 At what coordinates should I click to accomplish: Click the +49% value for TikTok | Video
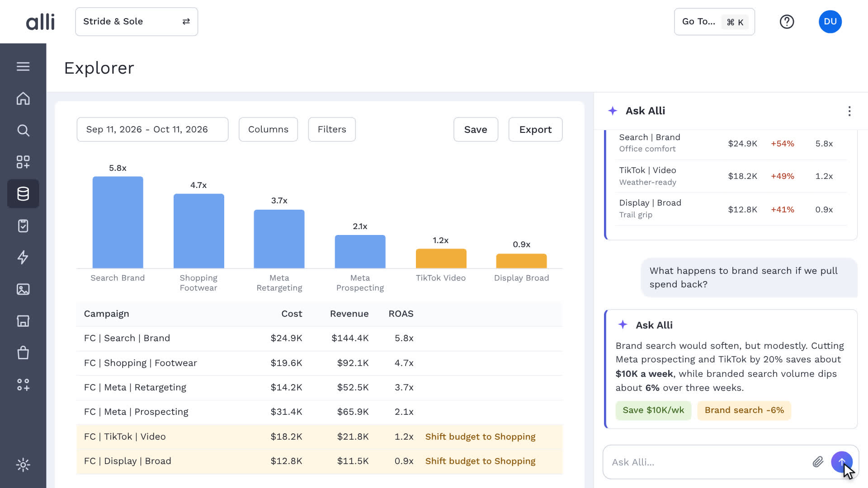[x=783, y=176]
